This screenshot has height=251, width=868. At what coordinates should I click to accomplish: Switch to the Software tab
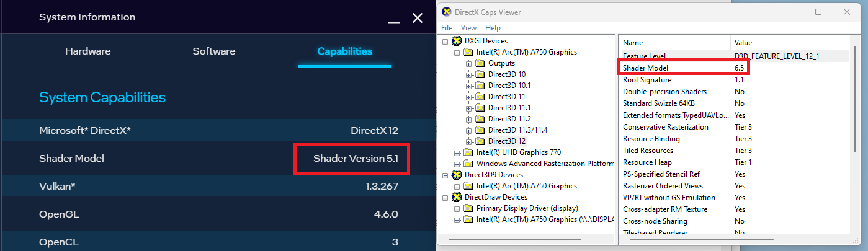pyautogui.click(x=213, y=51)
